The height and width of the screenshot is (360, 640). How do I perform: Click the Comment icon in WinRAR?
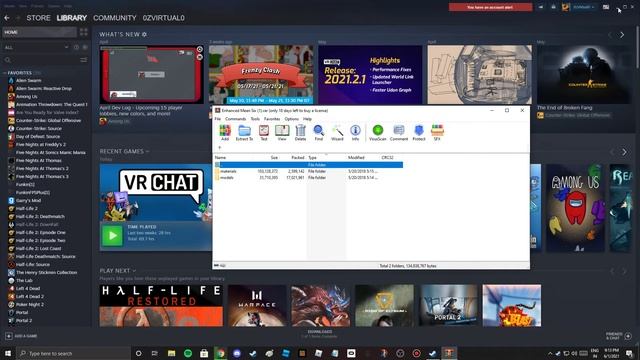399,133
